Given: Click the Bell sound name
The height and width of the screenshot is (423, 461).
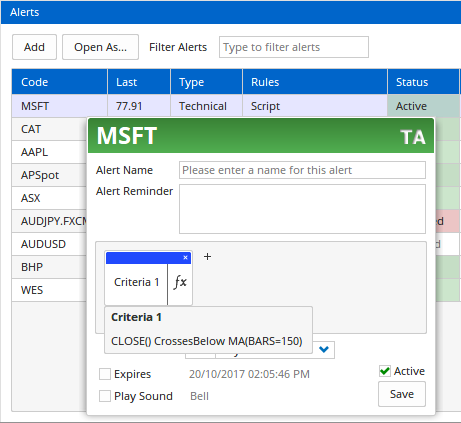Looking at the screenshot, I should (199, 396).
